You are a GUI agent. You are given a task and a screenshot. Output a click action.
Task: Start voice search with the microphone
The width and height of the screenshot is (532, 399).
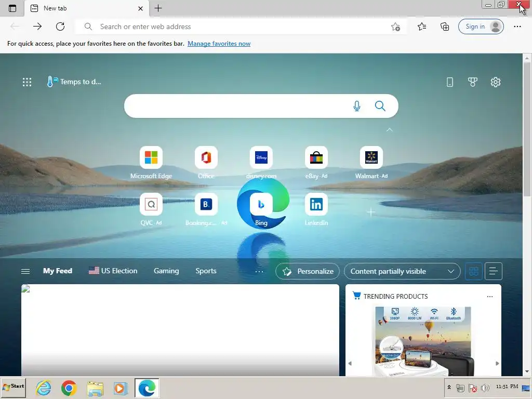click(x=356, y=106)
